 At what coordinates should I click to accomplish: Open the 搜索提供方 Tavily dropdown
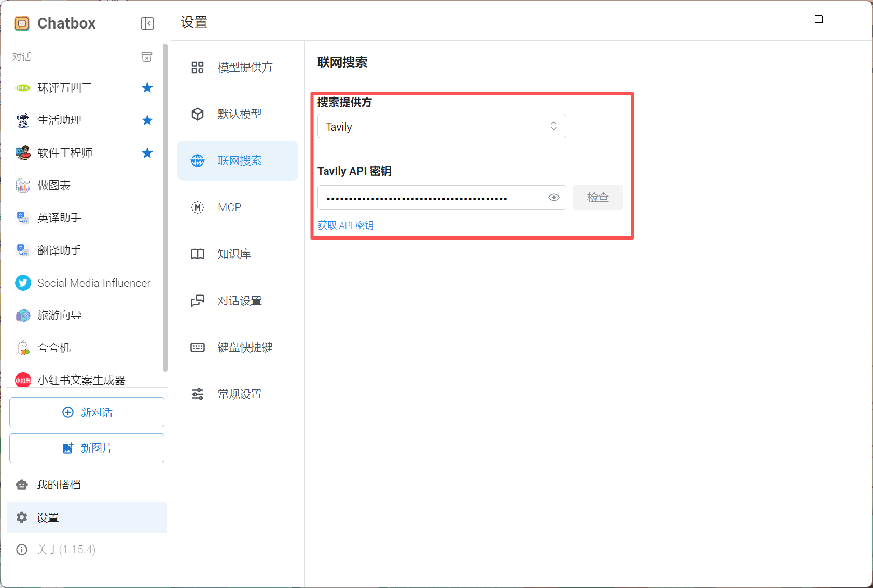click(441, 127)
